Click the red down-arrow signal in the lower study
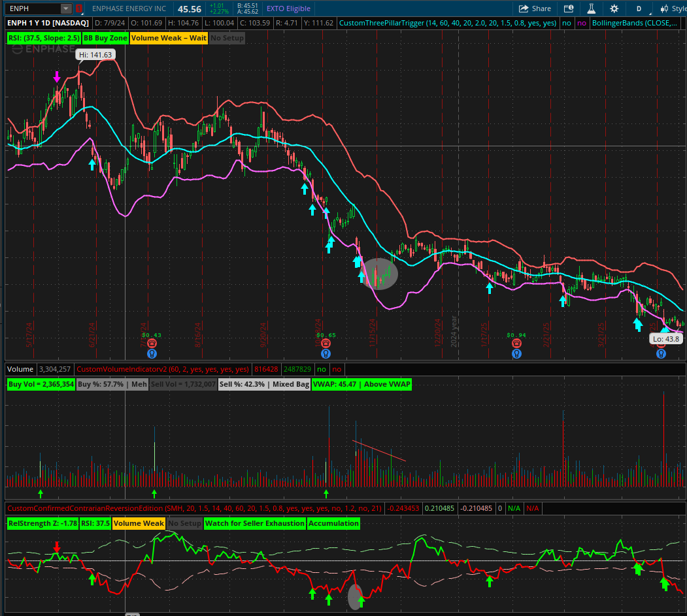Image resolution: width=687 pixels, height=616 pixels. [56, 547]
